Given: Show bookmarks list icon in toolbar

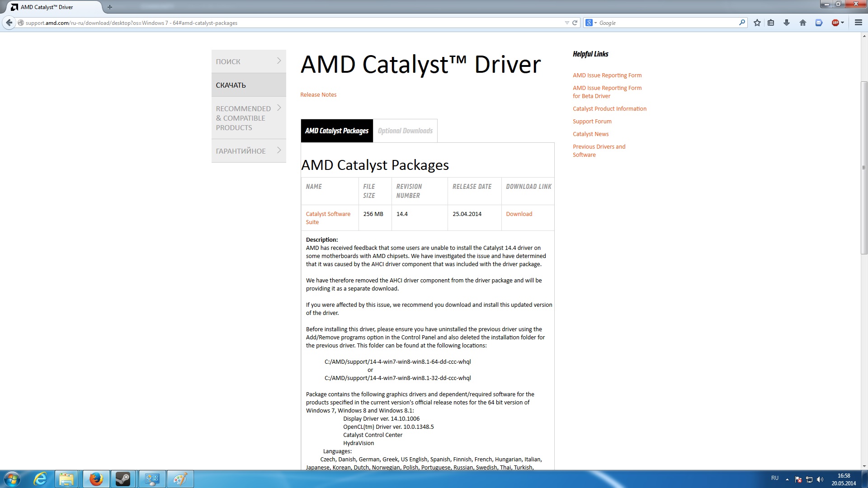Looking at the screenshot, I should click(x=771, y=23).
